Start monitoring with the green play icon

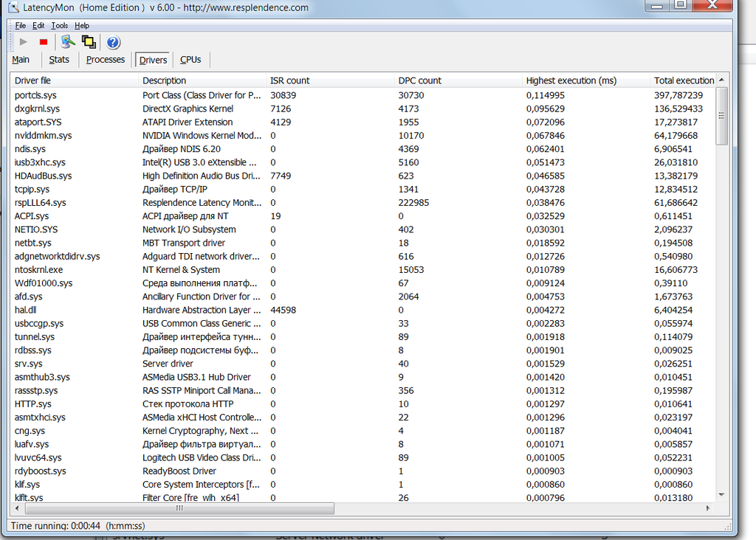pos(23,42)
